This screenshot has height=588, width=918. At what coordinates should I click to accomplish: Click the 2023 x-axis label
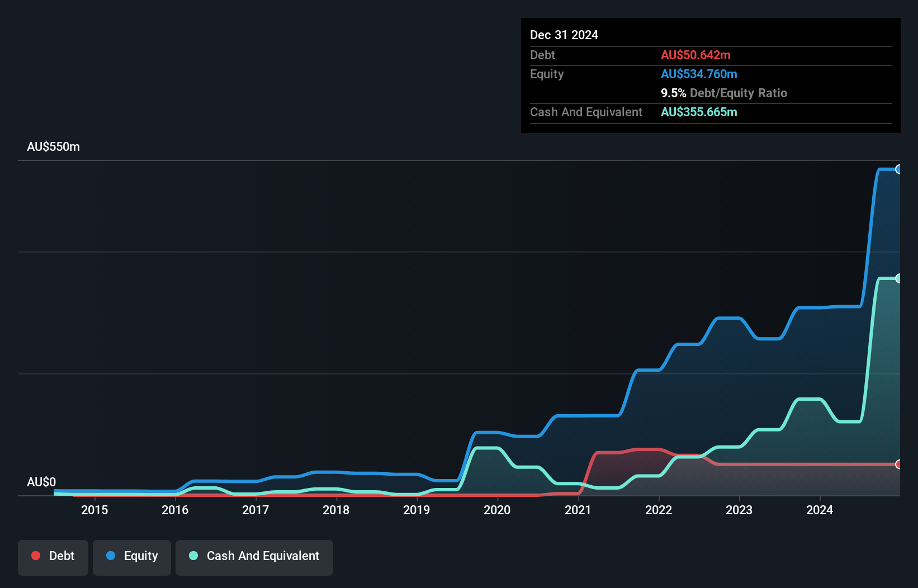tap(739, 510)
